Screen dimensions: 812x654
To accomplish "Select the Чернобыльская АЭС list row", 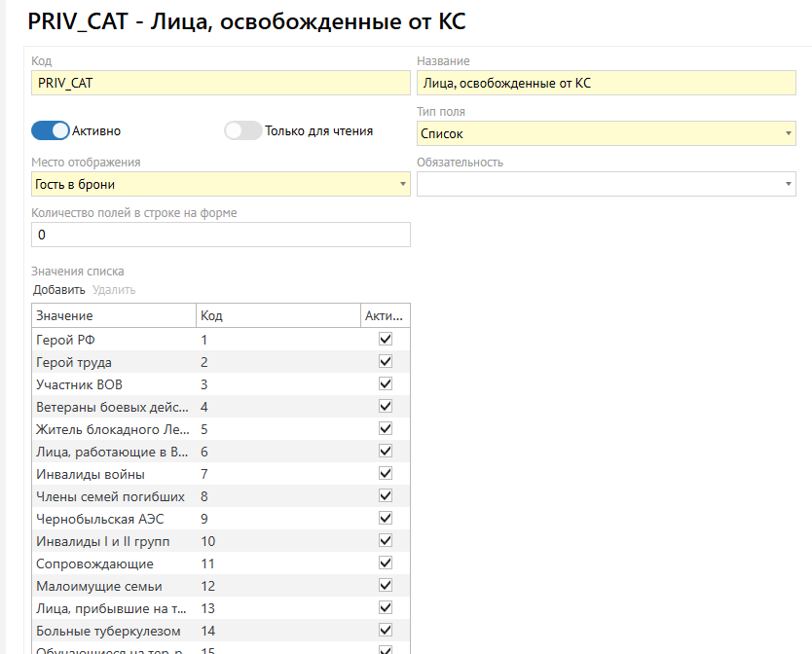I will [113, 519].
